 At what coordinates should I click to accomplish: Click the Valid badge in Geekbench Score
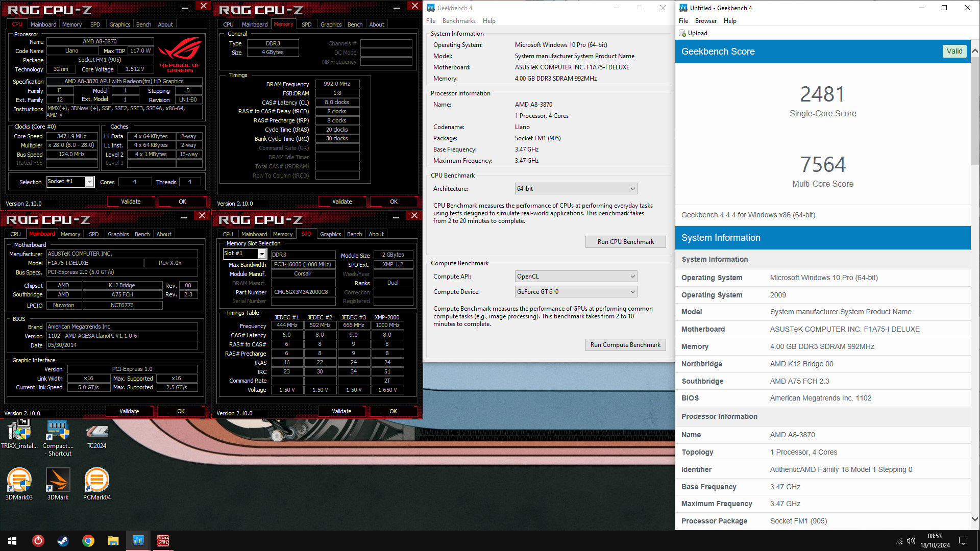[954, 51]
